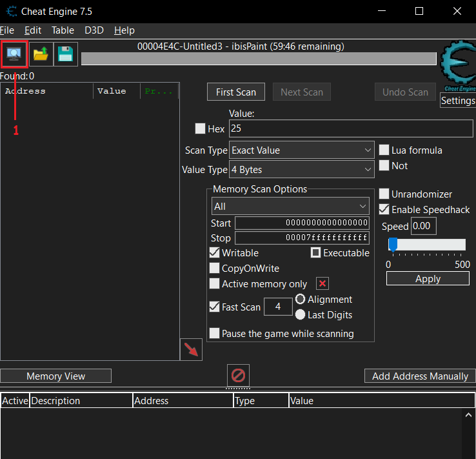Sort found list by Address column header
Image resolution: width=476 pixels, height=459 pixels.
[x=47, y=91]
